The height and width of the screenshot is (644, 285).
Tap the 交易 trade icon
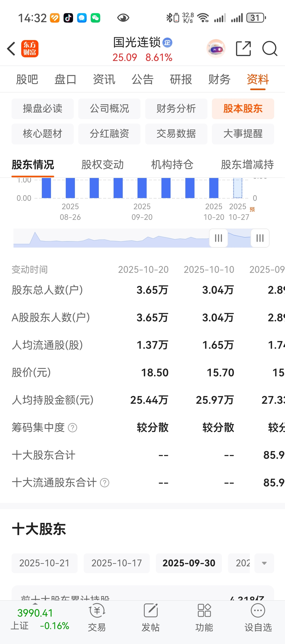coord(97,617)
